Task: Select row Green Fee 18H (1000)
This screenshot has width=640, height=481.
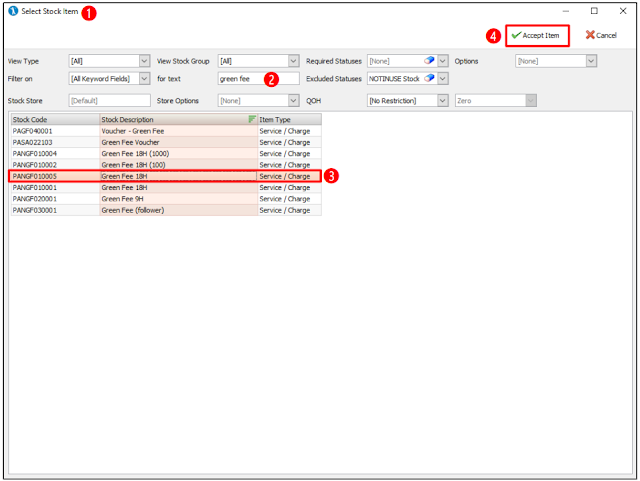Action: coord(166,154)
